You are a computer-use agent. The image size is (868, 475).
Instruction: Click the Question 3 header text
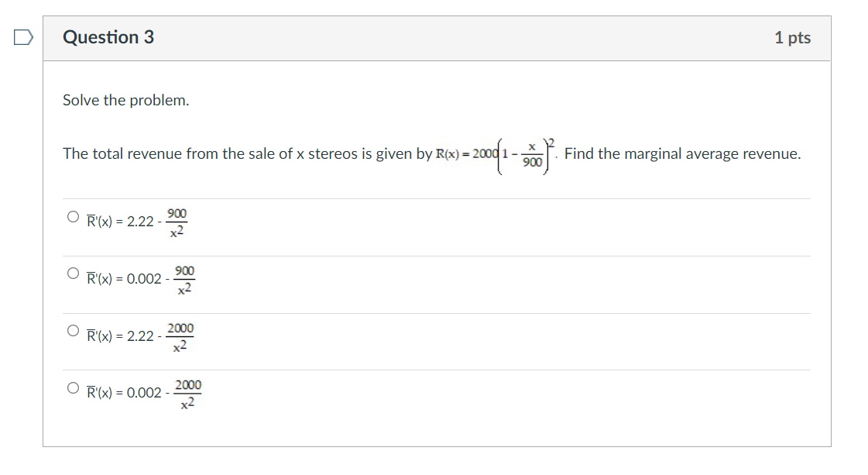tap(108, 36)
